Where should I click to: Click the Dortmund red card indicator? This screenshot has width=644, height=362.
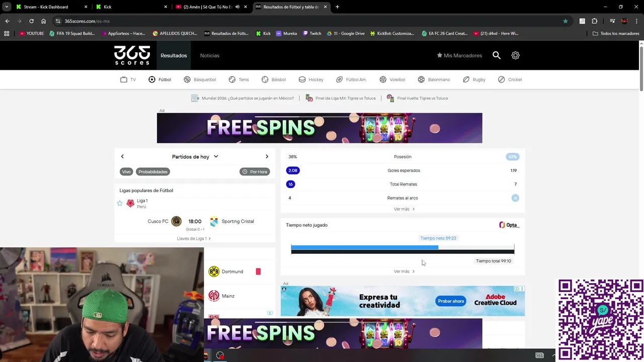258,271
